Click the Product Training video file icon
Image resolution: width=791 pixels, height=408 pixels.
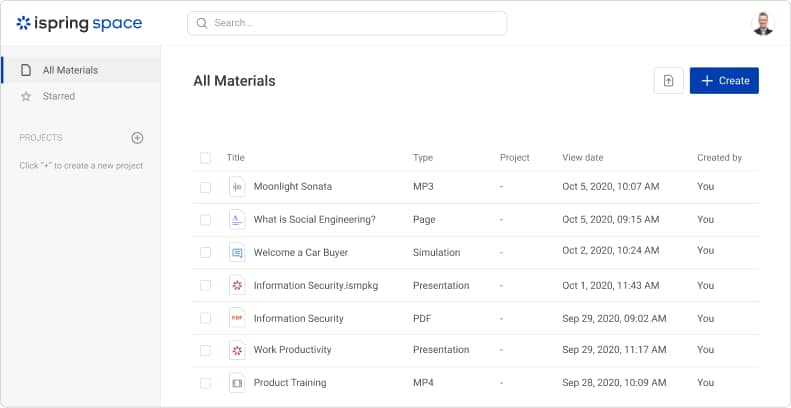[237, 383]
